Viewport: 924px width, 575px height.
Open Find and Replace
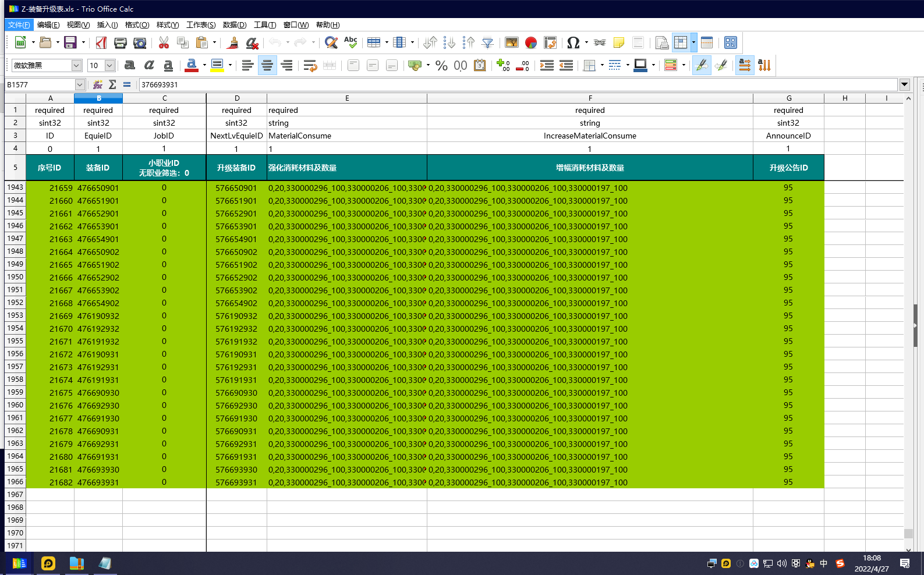coord(331,42)
